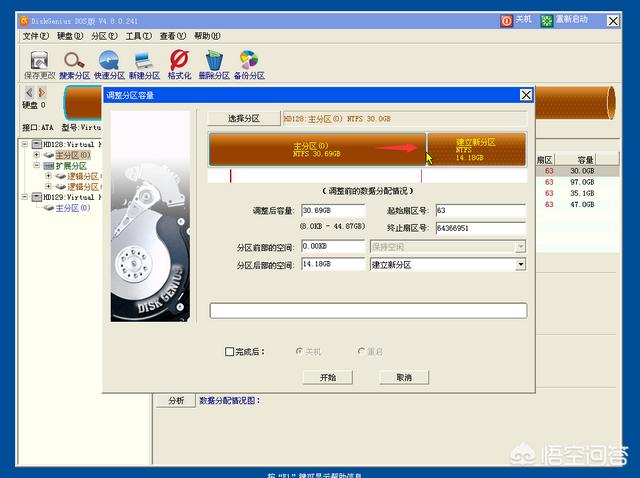Close the Adjust Partition Size dialog
This screenshot has height=478, width=640.
coord(526,95)
